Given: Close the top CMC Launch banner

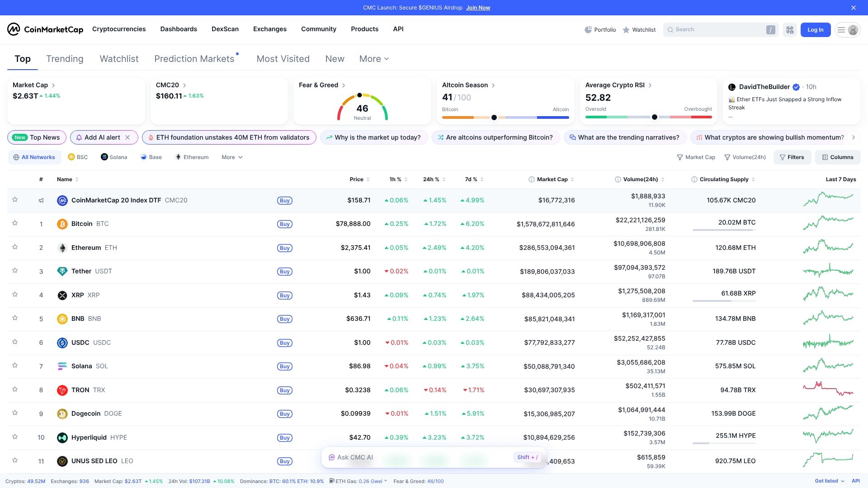Looking at the screenshot, I should (x=854, y=8).
